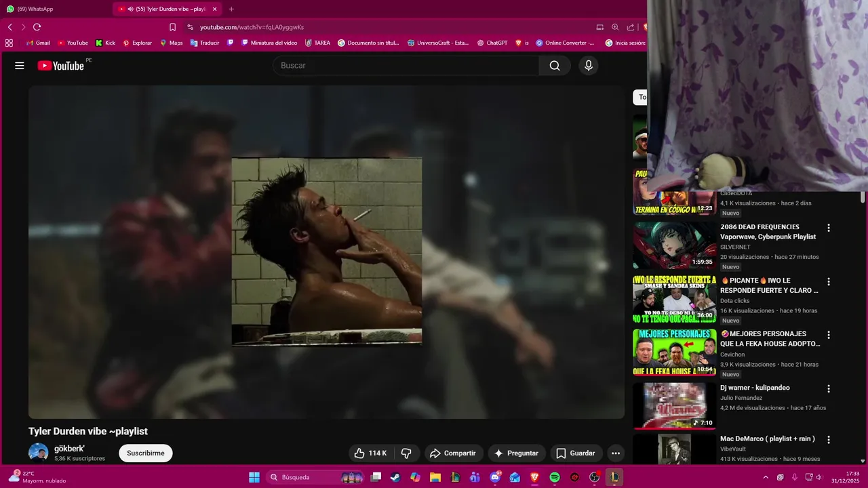Click the youtube.com address bar URL
868x488 pixels.
pyautogui.click(x=252, y=27)
